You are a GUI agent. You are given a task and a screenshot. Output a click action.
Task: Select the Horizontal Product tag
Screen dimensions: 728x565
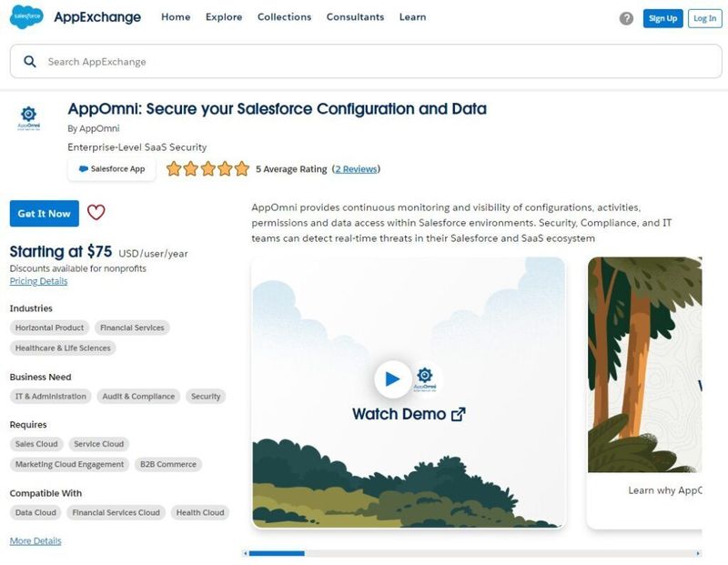50,328
